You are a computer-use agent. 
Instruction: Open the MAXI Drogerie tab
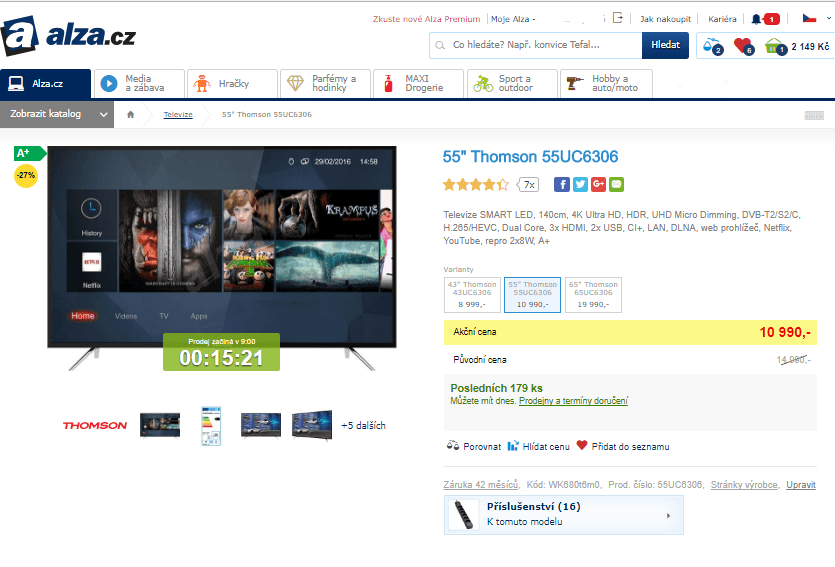click(x=419, y=84)
